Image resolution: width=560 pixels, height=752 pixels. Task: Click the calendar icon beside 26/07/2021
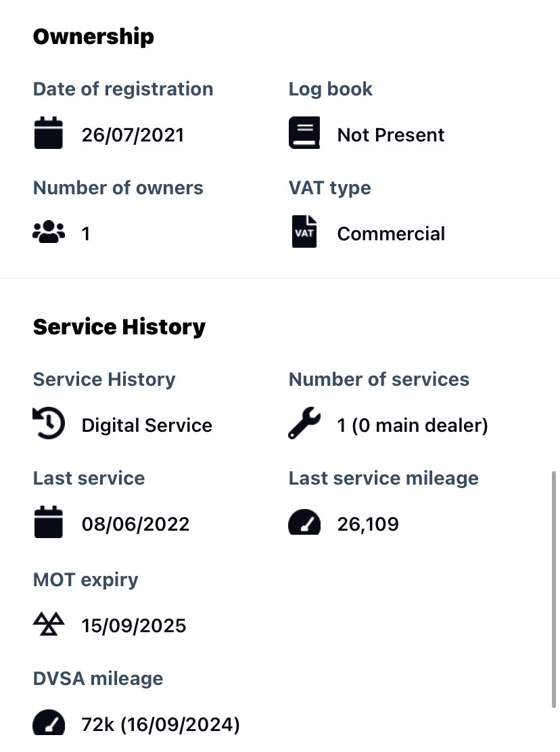pyautogui.click(x=49, y=133)
